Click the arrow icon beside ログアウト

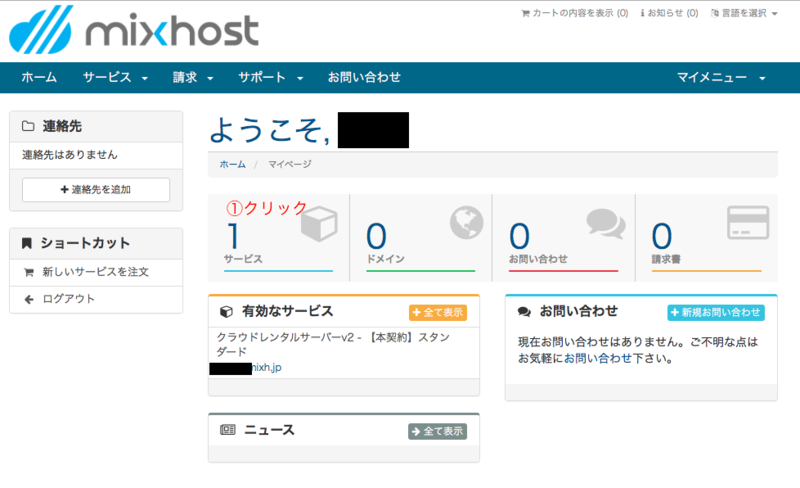(29, 300)
